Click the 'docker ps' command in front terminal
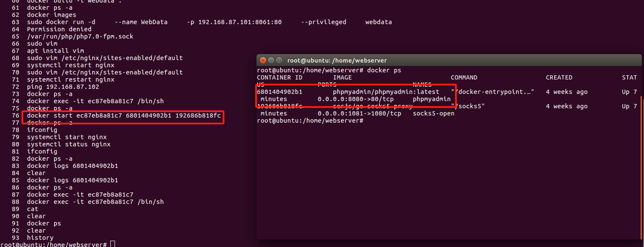The width and height of the screenshot is (644, 247). coord(384,70)
